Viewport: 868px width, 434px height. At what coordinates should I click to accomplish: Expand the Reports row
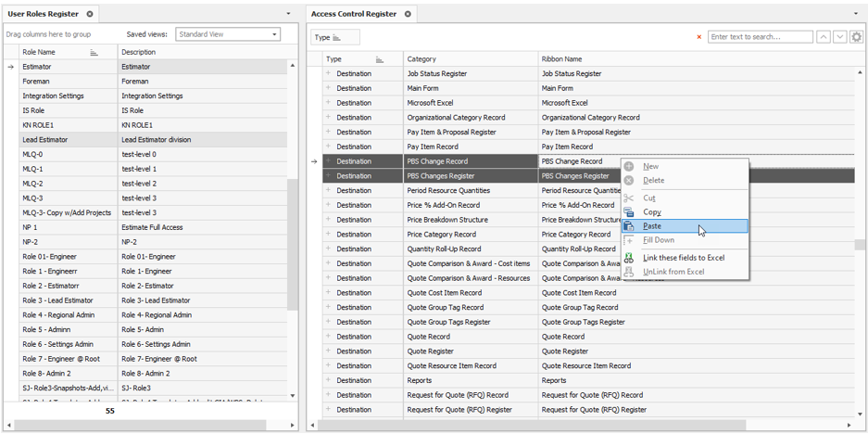pos(328,380)
